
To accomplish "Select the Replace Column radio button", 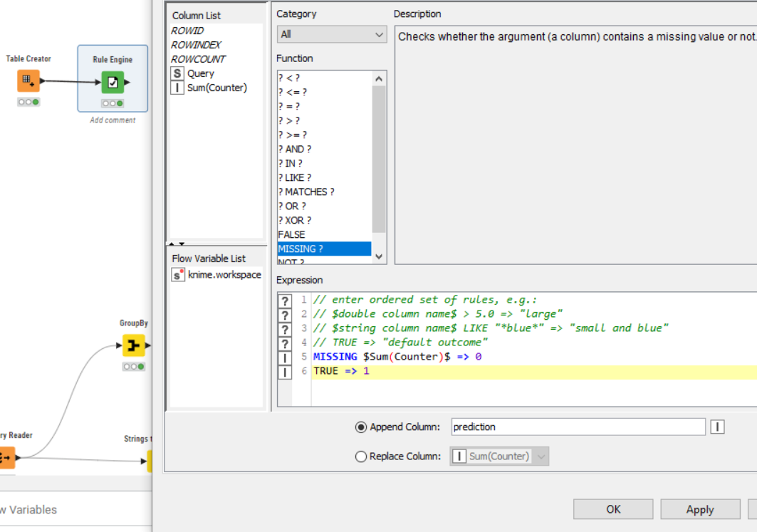I will [x=360, y=457].
